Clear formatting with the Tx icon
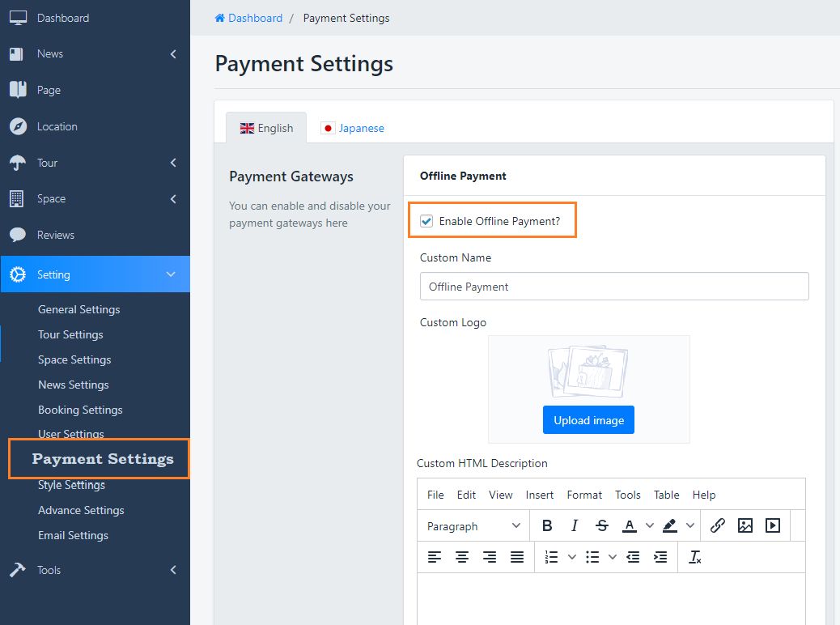 click(x=694, y=557)
